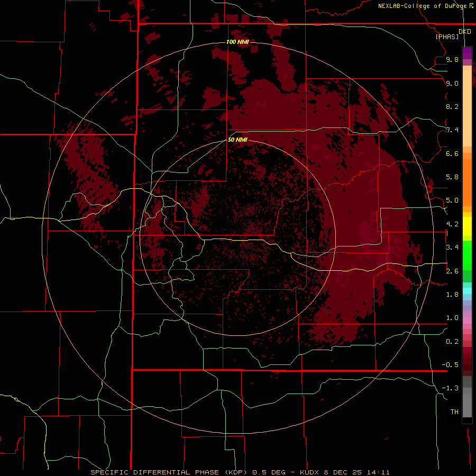
Task: Click the KUDX station identifier in caption
Action: coord(309,472)
